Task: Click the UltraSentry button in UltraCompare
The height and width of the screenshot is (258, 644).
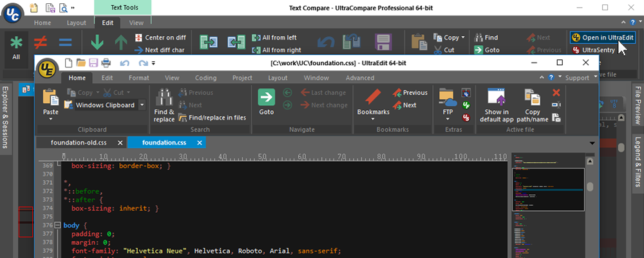Action: (x=593, y=50)
